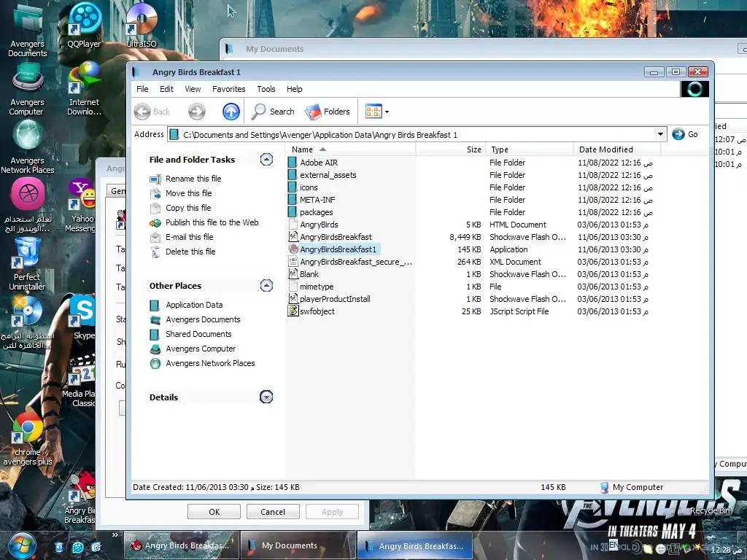Click OK in the properties dialog

click(x=214, y=512)
